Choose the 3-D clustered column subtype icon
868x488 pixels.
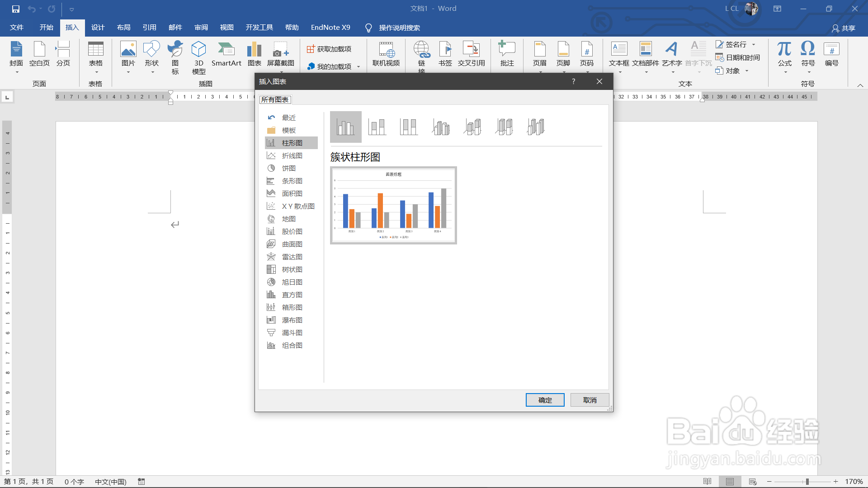pos(441,127)
